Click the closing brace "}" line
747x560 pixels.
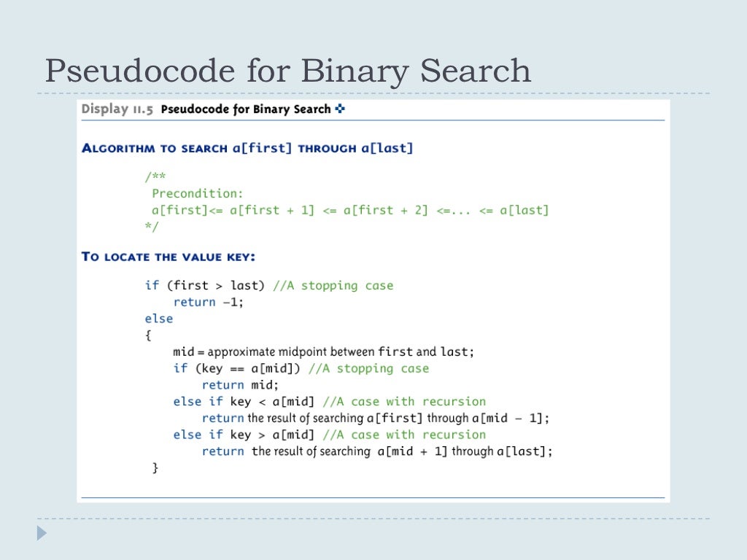(155, 467)
